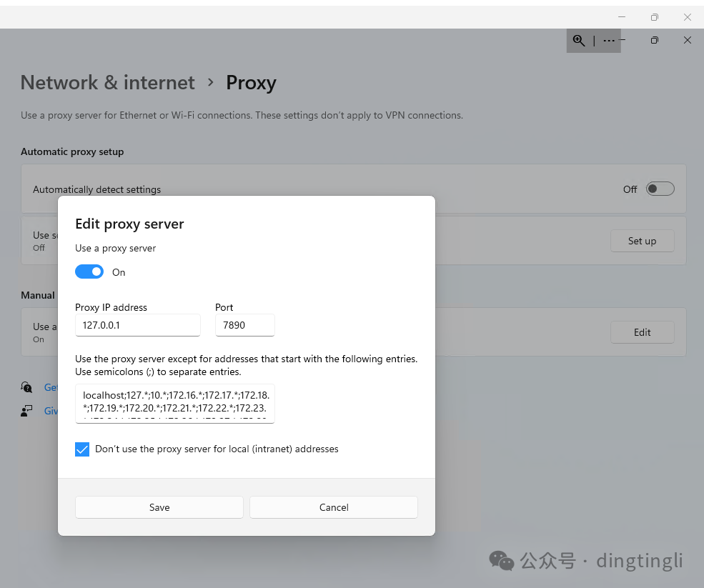
Task: Enable Automatically detect settings
Action: point(659,189)
